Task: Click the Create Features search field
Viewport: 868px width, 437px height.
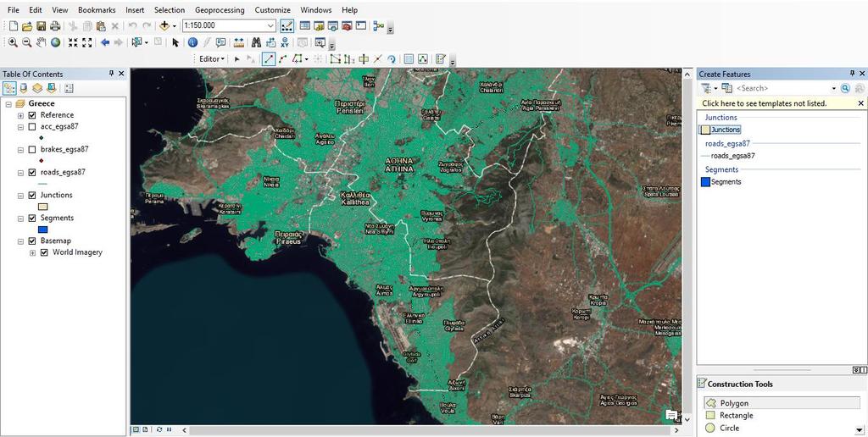Action: coord(782,89)
